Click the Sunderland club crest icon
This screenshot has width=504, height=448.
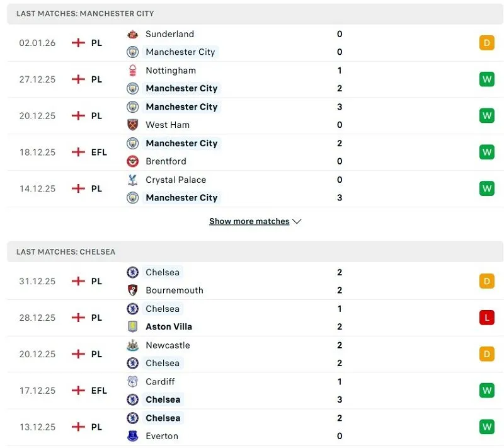pyautogui.click(x=132, y=34)
